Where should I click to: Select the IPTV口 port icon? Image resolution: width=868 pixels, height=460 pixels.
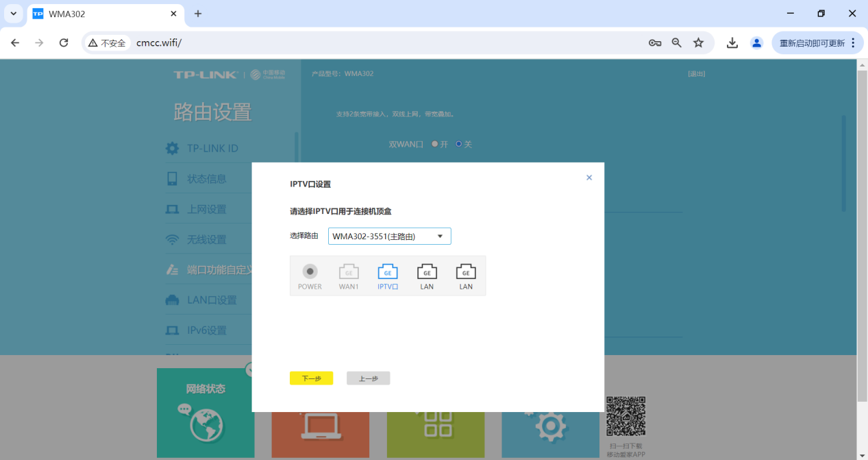[388, 272]
